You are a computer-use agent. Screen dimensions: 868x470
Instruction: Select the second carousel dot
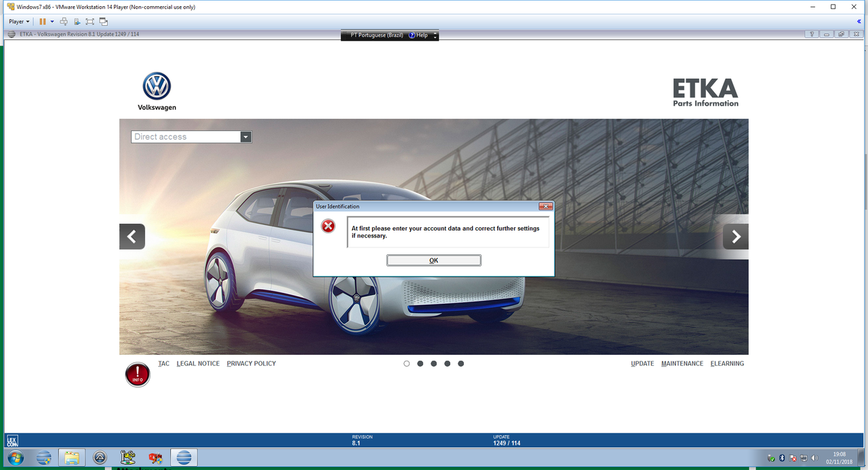pos(420,364)
